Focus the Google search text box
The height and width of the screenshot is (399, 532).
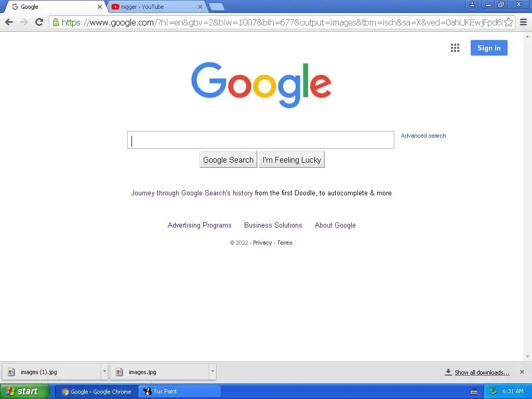coord(261,140)
